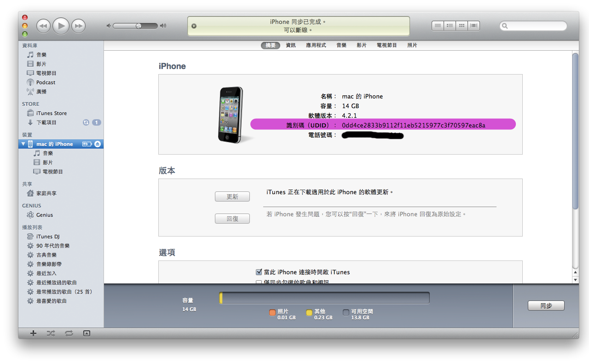The image size is (589, 364).
Task: Eject mac 的 iPhone
Action: coord(97,144)
